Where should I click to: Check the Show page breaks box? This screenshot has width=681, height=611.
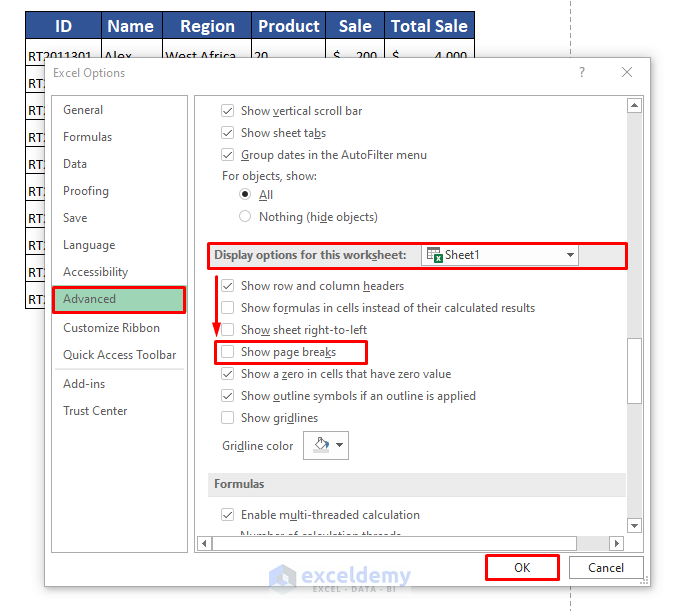(228, 351)
